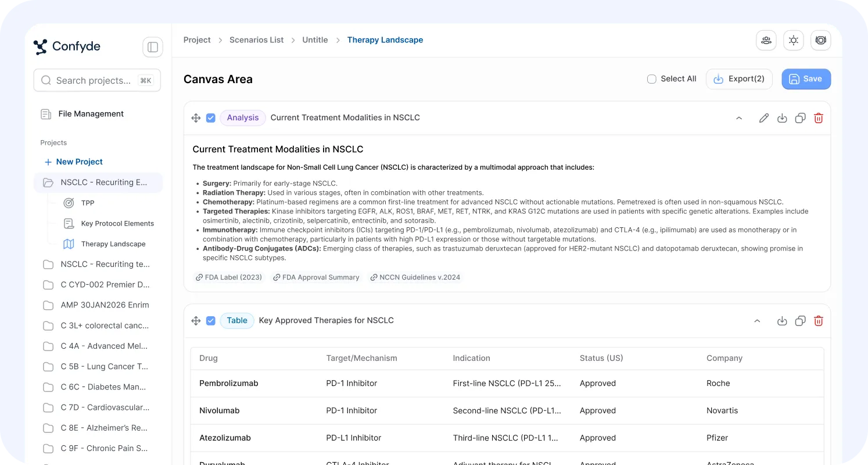Open File Management label
868x465 pixels.
click(91, 114)
